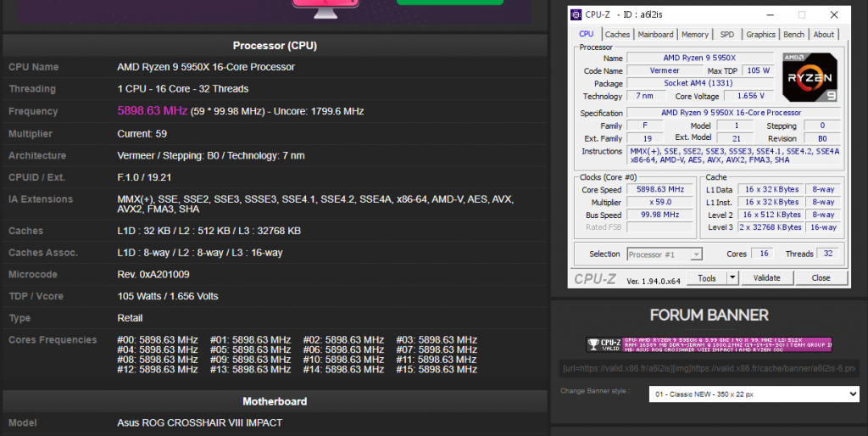Screen dimensions: 868x436
Task: Select the CPU tab
Action: coord(587,34)
